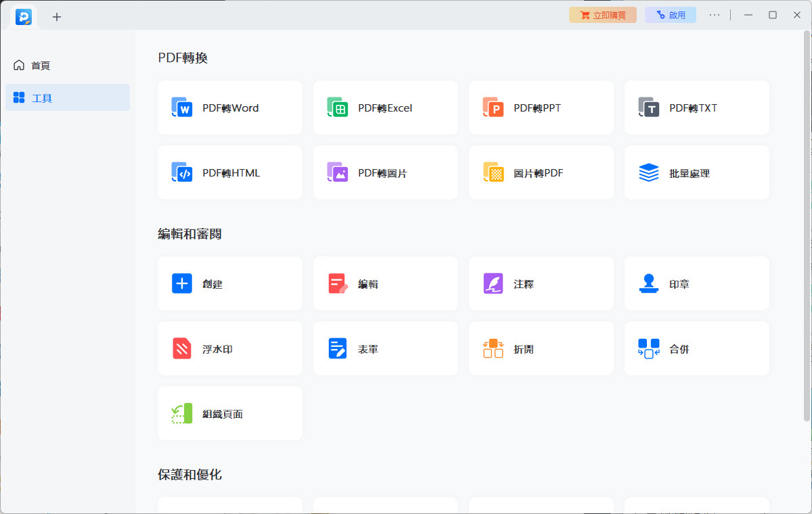Switch to the 工具 sidebar item
This screenshot has width=812, height=514.
point(68,97)
